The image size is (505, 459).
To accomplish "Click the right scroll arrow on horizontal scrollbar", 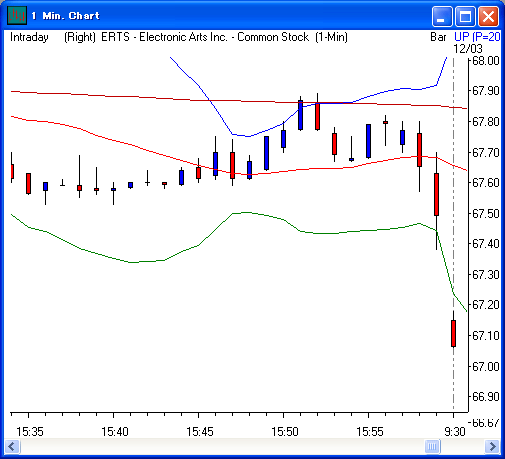I will 492,446.
